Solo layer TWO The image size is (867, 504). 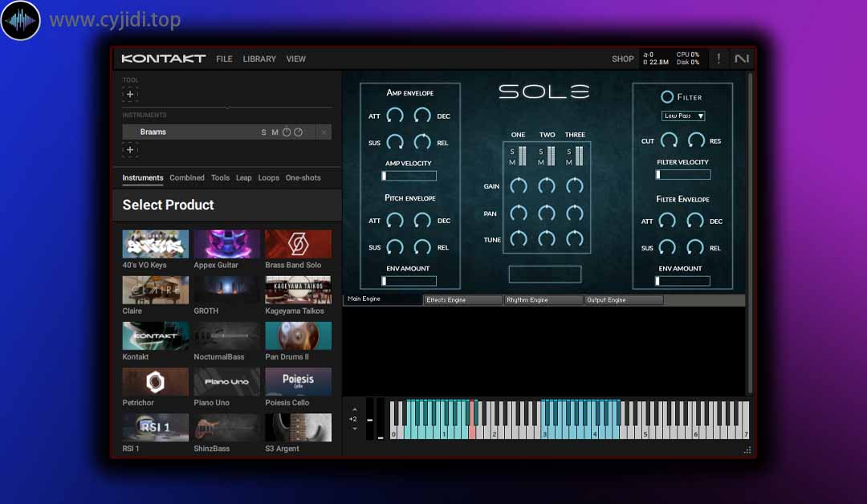point(541,152)
